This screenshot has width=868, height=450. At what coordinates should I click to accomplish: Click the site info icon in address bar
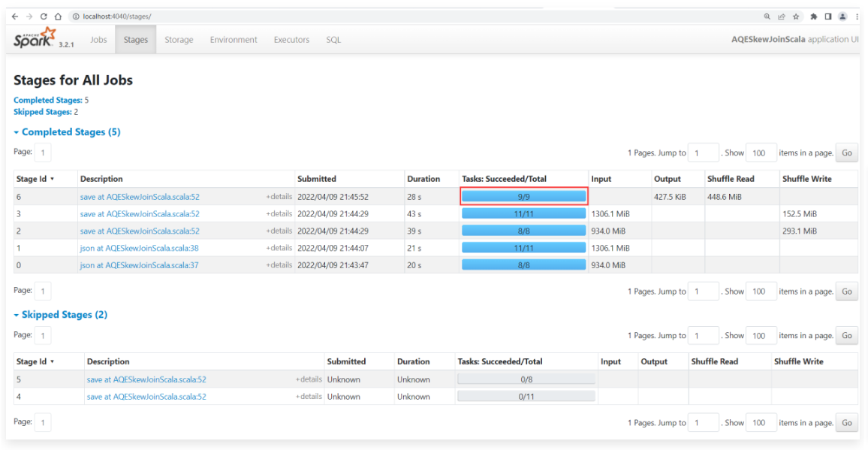pos(76,17)
